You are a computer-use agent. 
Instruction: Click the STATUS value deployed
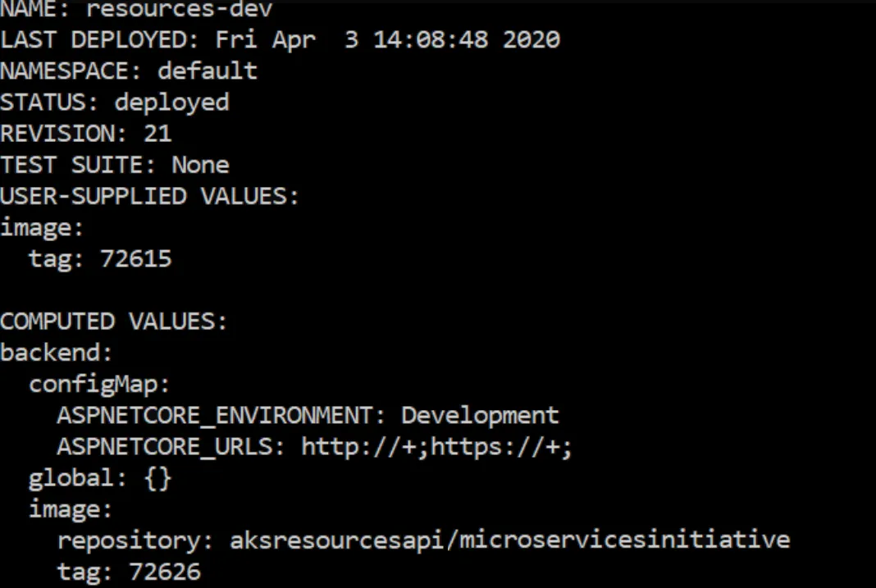(x=172, y=103)
